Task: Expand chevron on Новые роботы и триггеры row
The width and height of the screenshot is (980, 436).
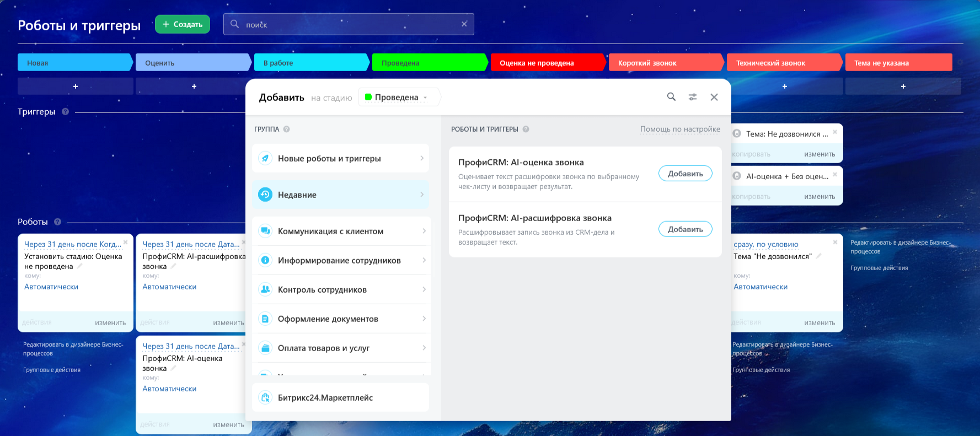Action: (x=422, y=158)
